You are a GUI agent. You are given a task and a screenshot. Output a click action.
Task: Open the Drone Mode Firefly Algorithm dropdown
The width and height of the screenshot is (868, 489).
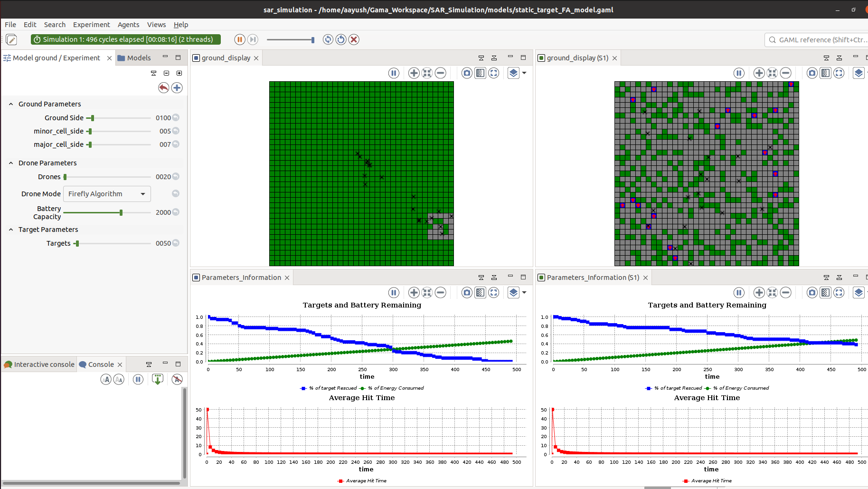(107, 193)
